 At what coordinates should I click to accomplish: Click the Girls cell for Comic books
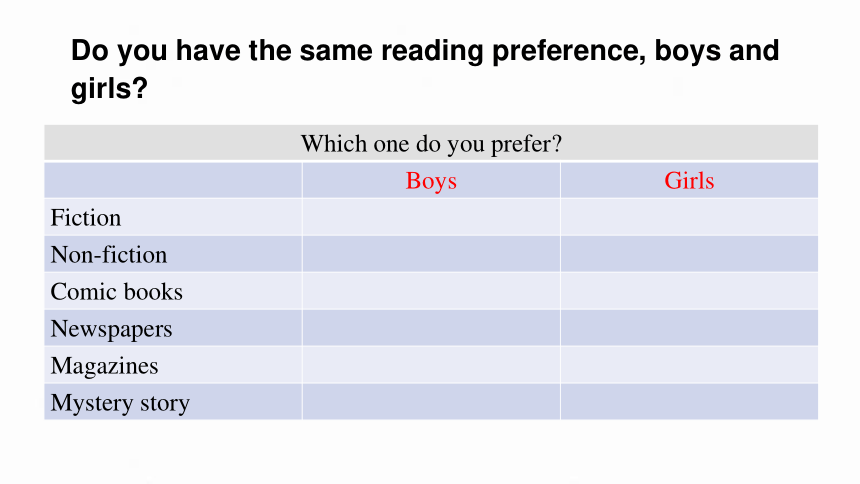pos(689,291)
